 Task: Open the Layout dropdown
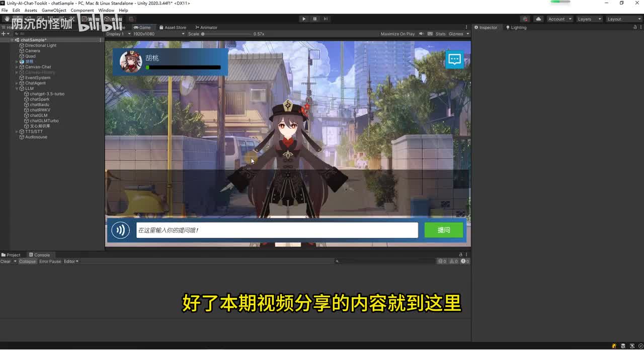(623, 19)
